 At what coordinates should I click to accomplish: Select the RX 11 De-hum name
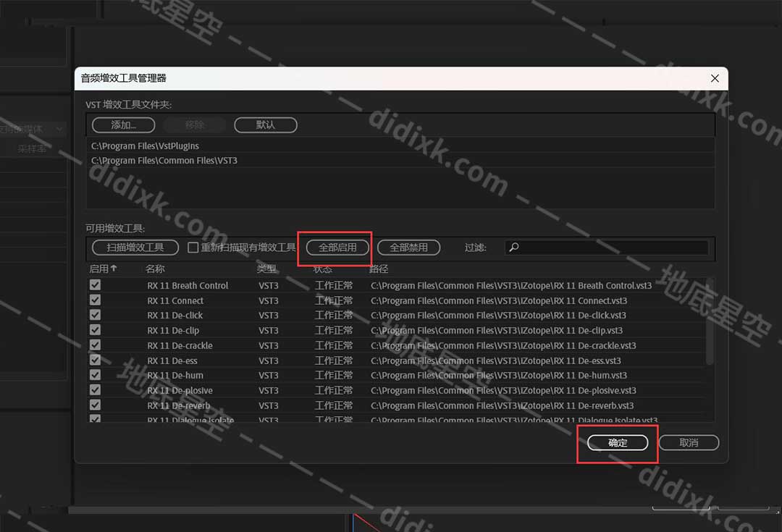175,375
